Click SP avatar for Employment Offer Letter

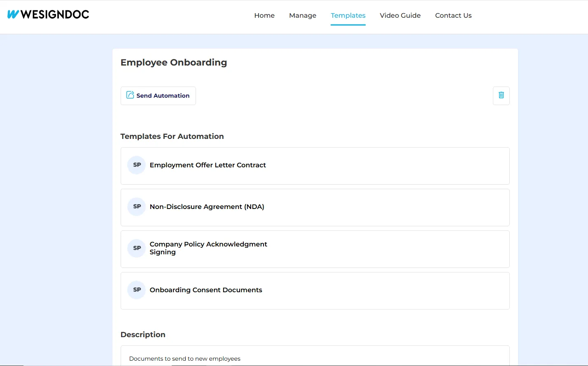coord(137,165)
